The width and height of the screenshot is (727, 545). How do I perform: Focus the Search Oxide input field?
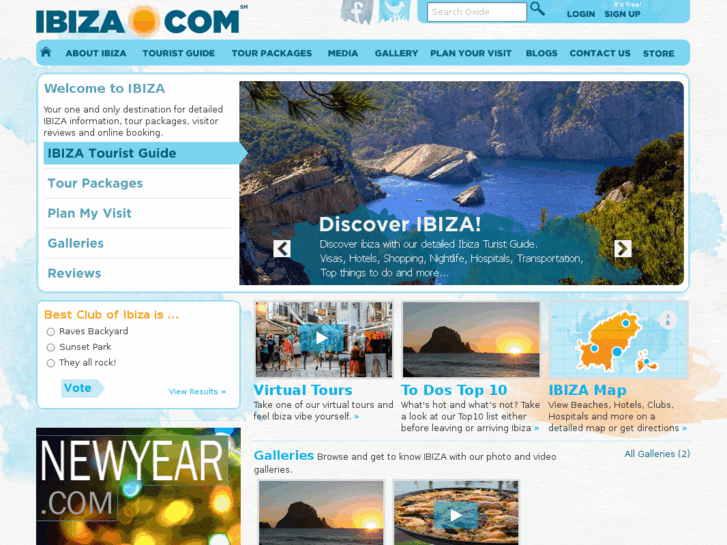pyautogui.click(x=477, y=12)
